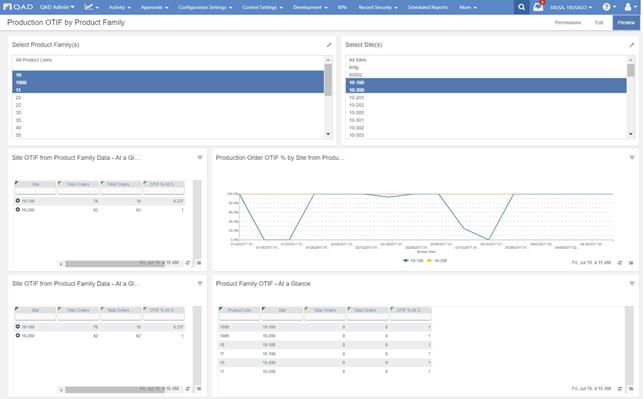
Task: Go to the KPIs menu item
Action: click(342, 7)
